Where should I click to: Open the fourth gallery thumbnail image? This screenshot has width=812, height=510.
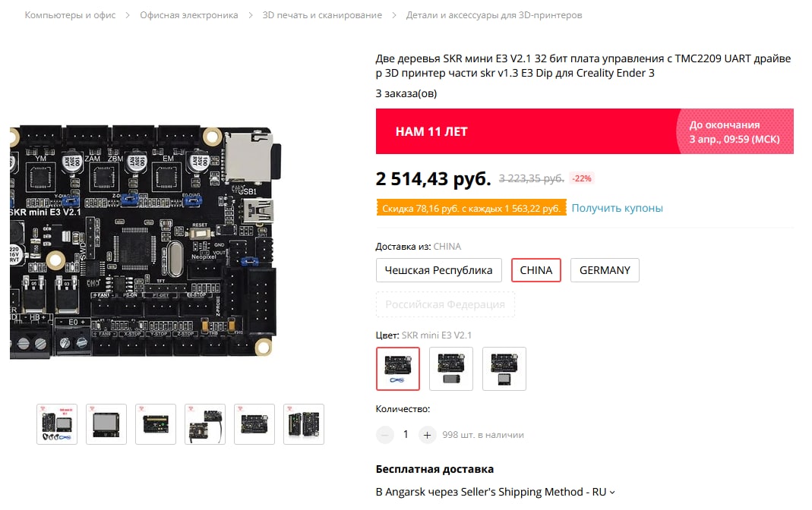tap(205, 424)
